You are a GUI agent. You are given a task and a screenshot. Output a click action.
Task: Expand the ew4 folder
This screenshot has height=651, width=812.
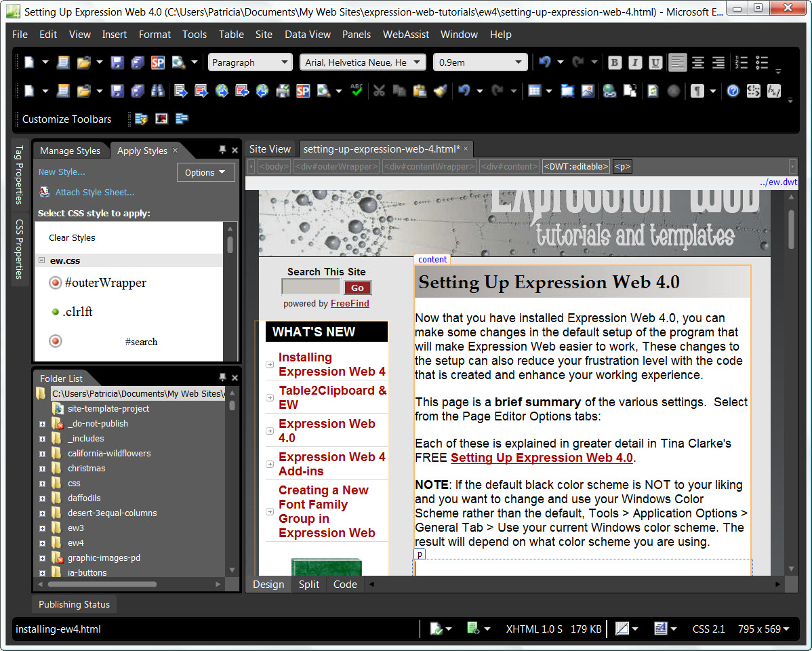pos(42,543)
